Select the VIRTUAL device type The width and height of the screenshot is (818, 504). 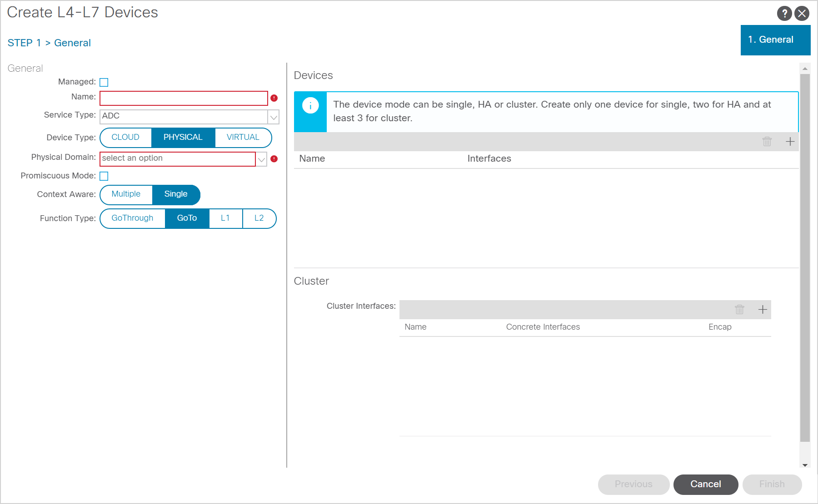pyautogui.click(x=243, y=138)
